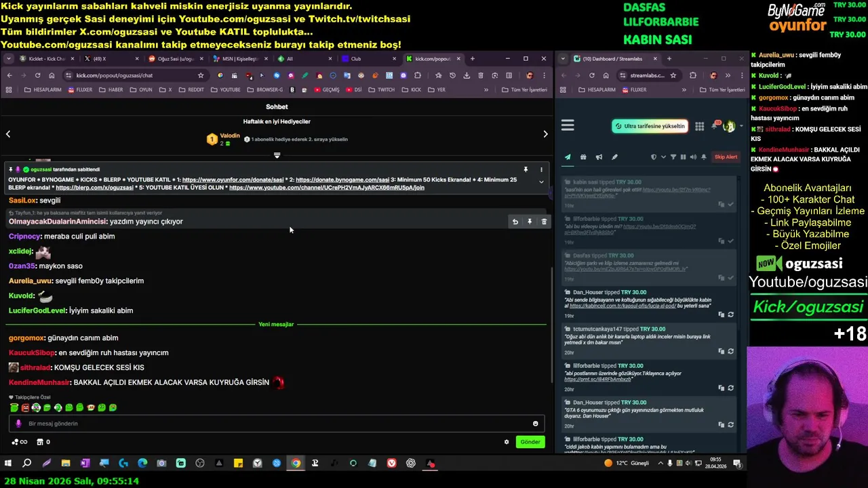This screenshot has width=868, height=488.
Task: Open the taskbar notification center
Action: pos(737,464)
